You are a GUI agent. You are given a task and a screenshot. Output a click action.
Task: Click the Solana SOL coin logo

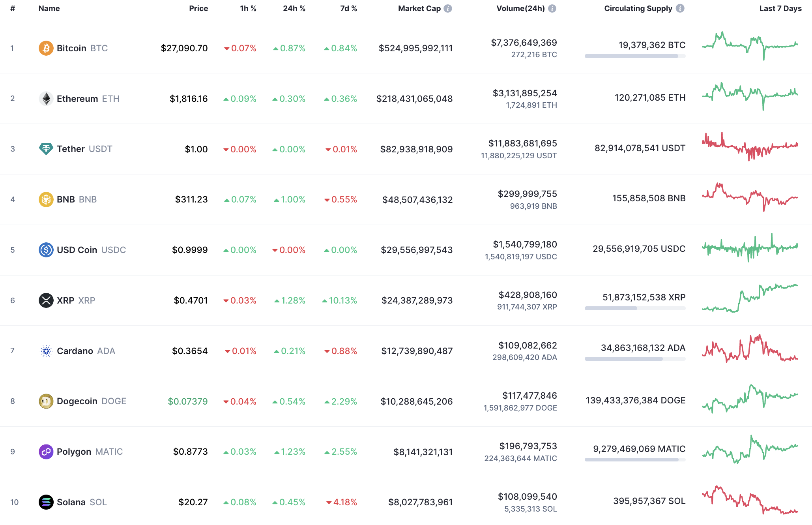click(x=46, y=502)
